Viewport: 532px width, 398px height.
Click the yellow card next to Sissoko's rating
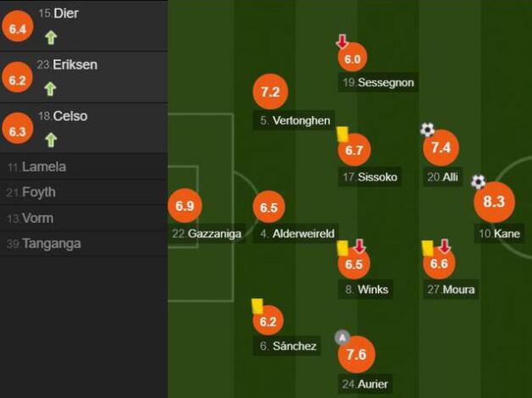pyautogui.click(x=343, y=134)
